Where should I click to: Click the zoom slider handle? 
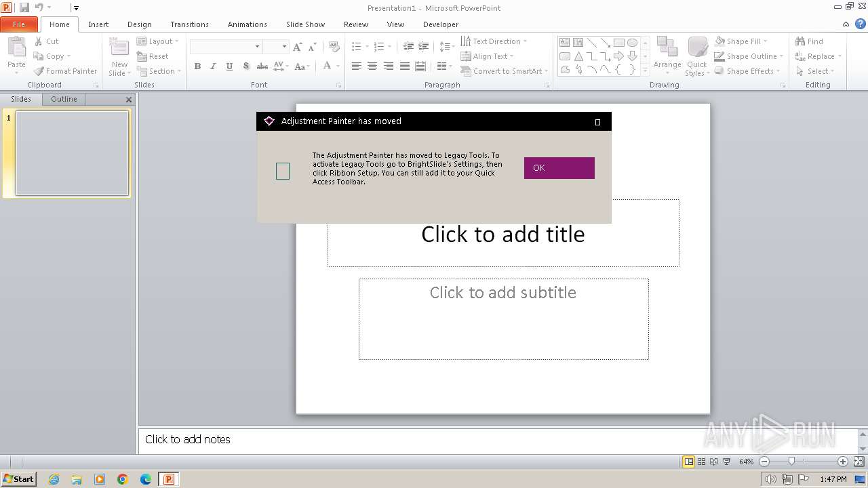pyautogui.click(x=791, y=461)
